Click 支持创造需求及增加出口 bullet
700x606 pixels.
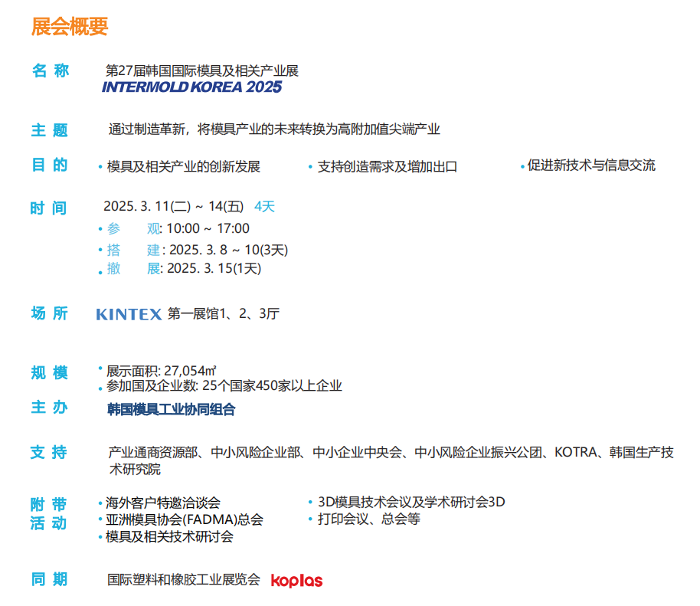(x=388, y=166)
